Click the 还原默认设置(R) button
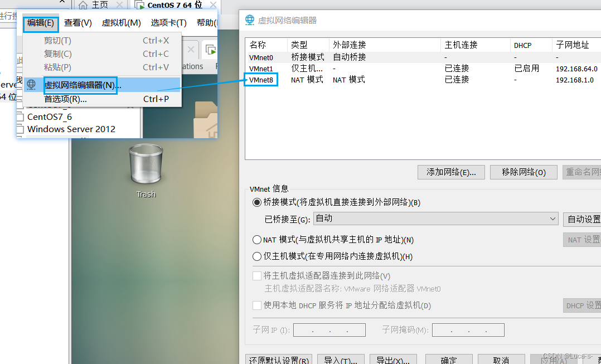 coord(279,360)
